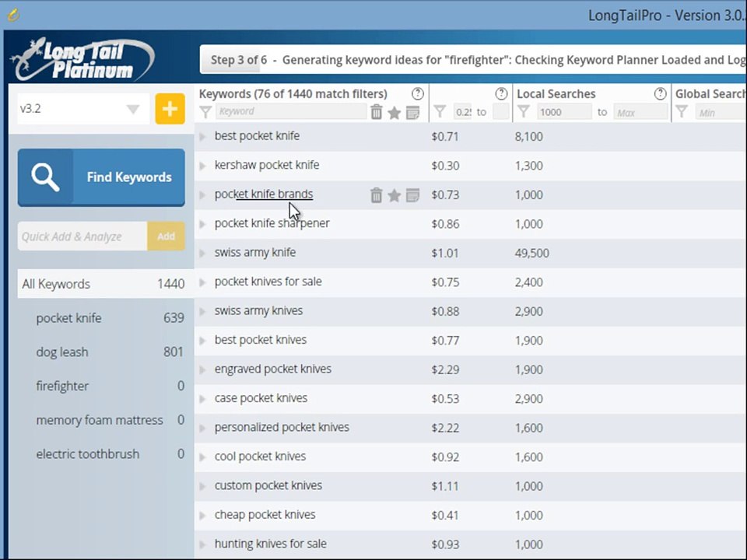Click the hunting knives for sale keyword
Viewport: 747px width, 560px height.
point(271,544)
